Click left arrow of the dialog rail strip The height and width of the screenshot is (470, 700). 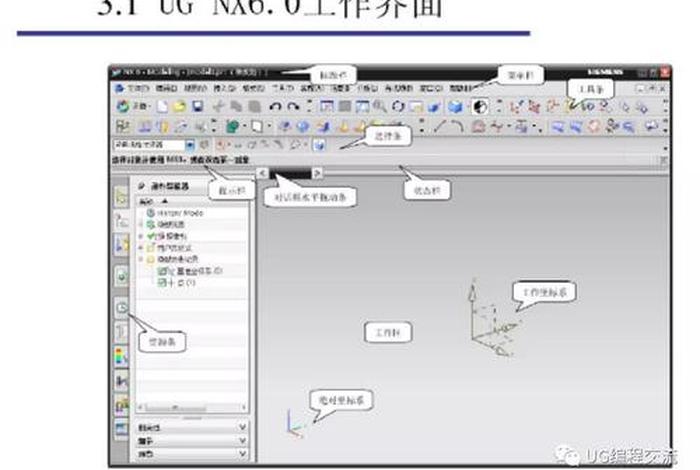click(x=262, y=173)
